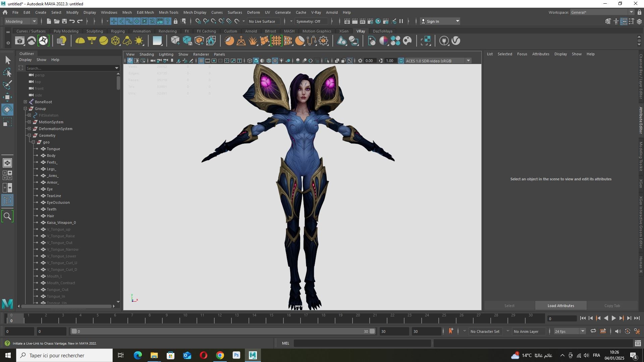Viewport: 644px width, 362px height.
Task: Open the four-view layout icon
Action: coord(7,175)
